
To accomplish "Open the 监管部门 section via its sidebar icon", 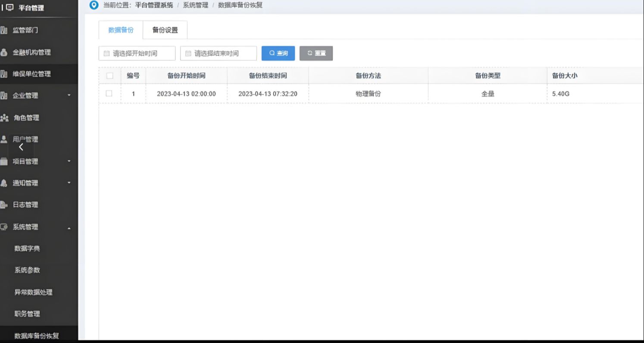I will [x=5, y=30].
